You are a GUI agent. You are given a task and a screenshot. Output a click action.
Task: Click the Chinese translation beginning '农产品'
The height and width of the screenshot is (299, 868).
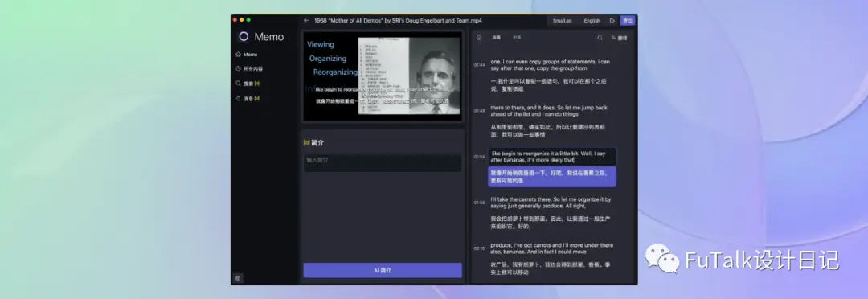(x=551, y=268)
